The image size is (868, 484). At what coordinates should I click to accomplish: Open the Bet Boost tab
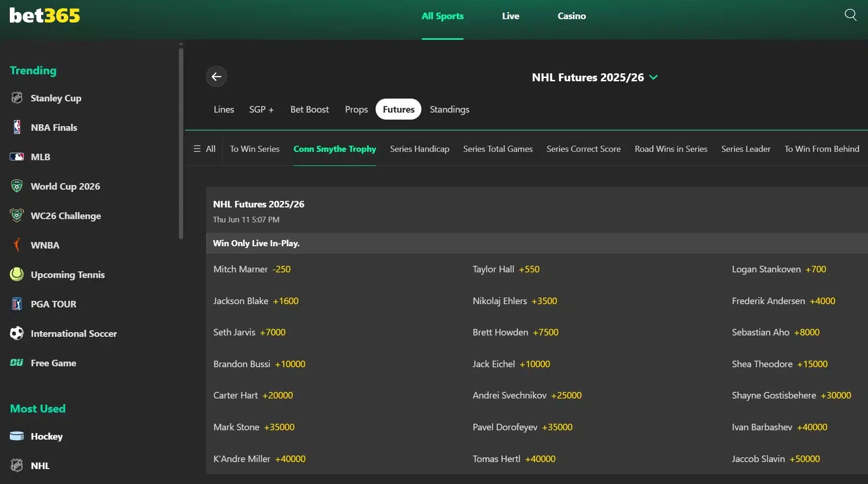tap(310, 109)
